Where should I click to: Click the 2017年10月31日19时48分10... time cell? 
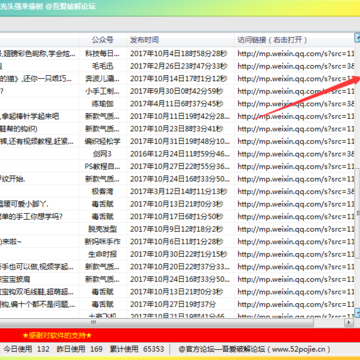click(x=180, y=141)
